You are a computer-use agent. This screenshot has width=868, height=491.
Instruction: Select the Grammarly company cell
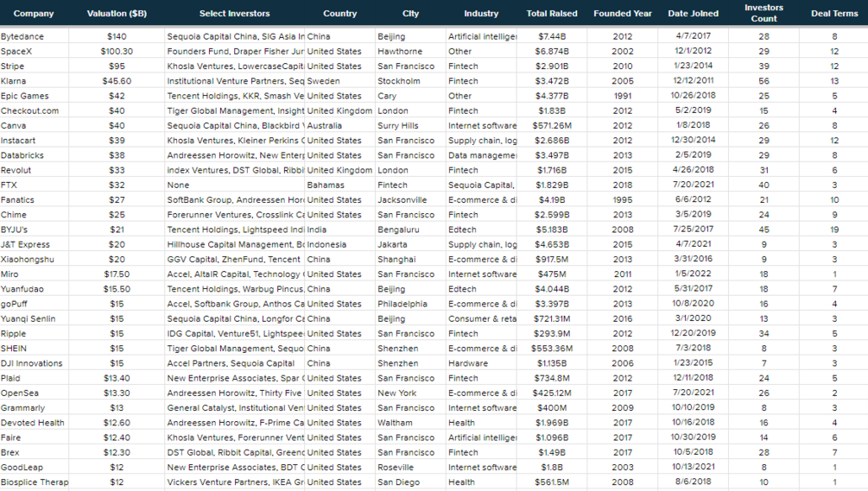tap(35, 409)
